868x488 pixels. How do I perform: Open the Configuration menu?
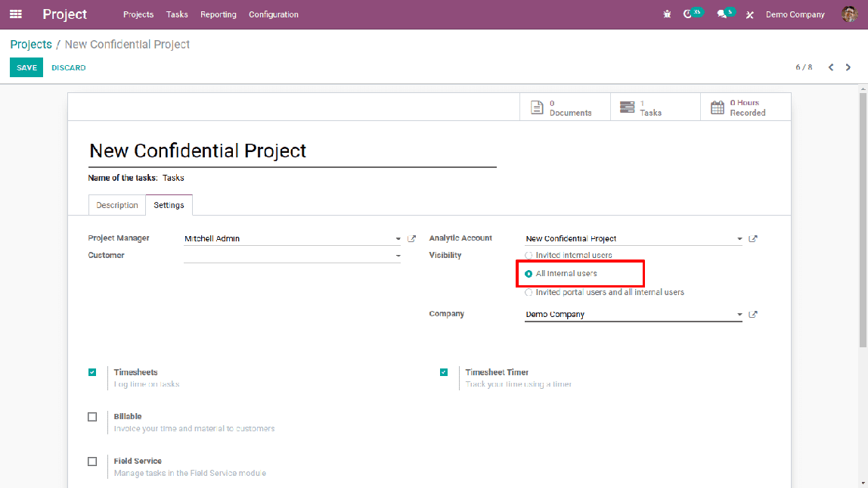(274, 14)
